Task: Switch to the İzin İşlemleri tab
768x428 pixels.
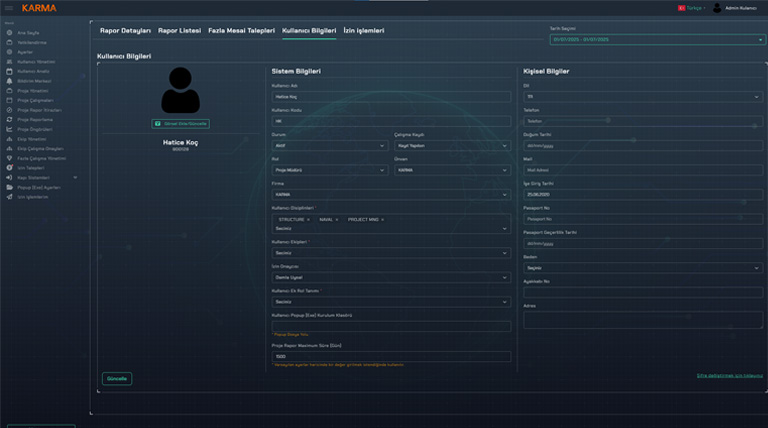Action: point(363,31)
